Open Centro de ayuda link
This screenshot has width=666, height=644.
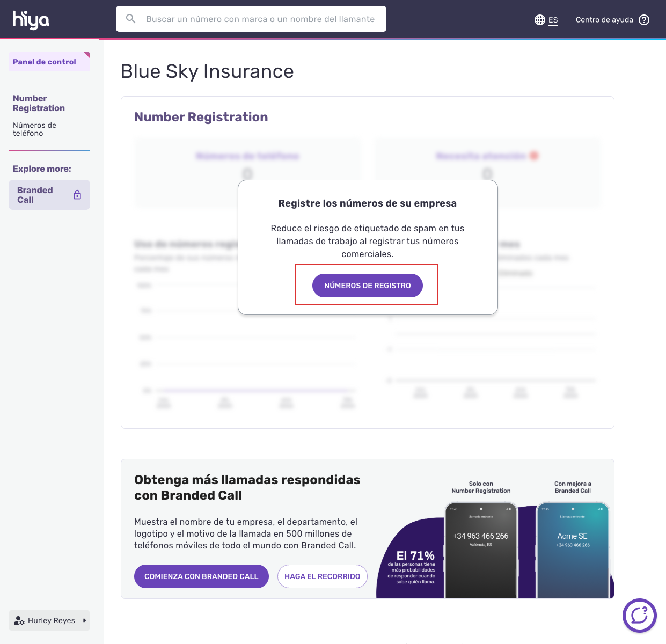604,20
